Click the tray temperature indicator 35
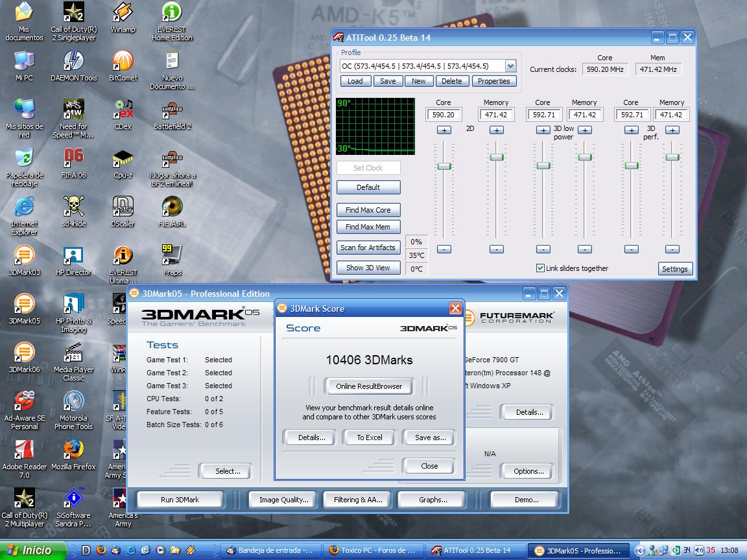747x560 pixels. [711, 550]
